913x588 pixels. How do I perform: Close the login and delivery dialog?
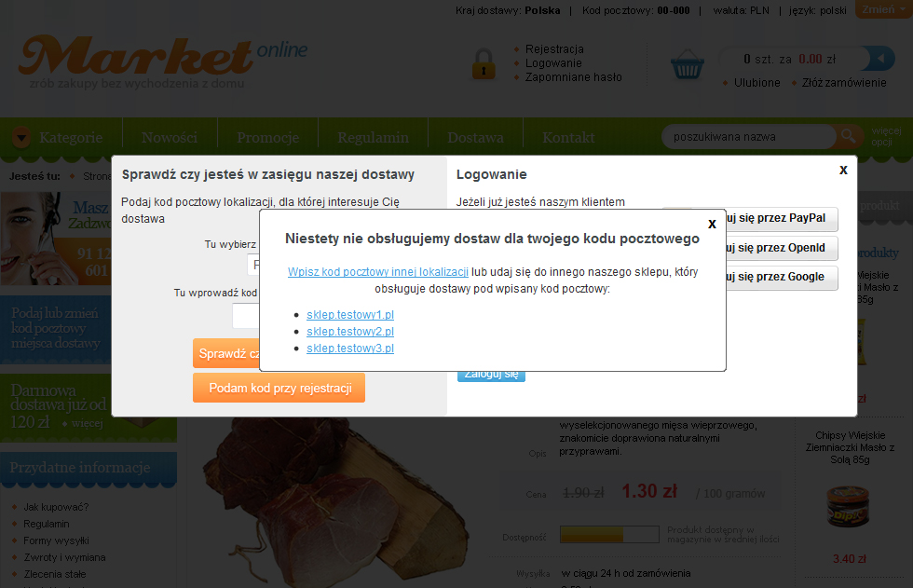[x=843, y=170]
